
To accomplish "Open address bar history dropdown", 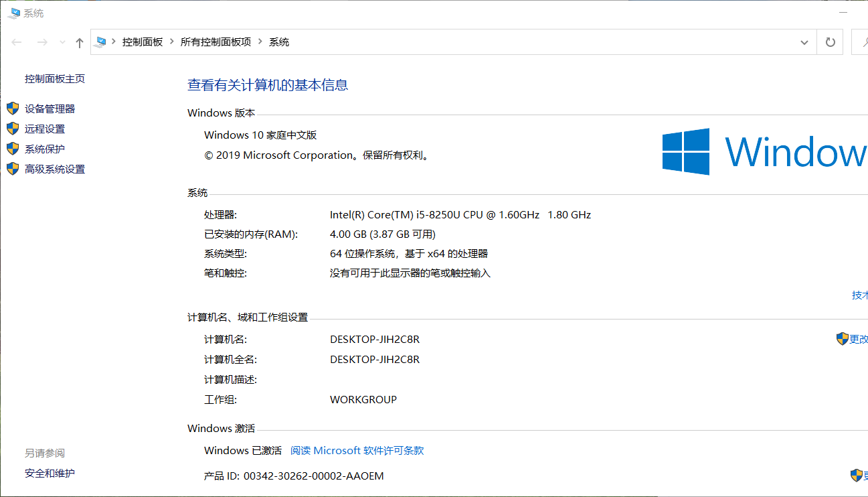I will click(804, 42).
